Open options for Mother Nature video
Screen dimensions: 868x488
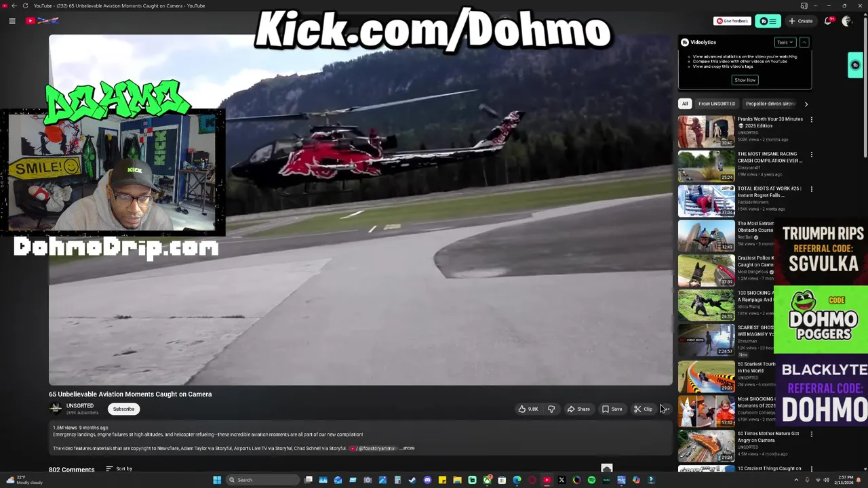pyautogui.click(x=811, y=434)
